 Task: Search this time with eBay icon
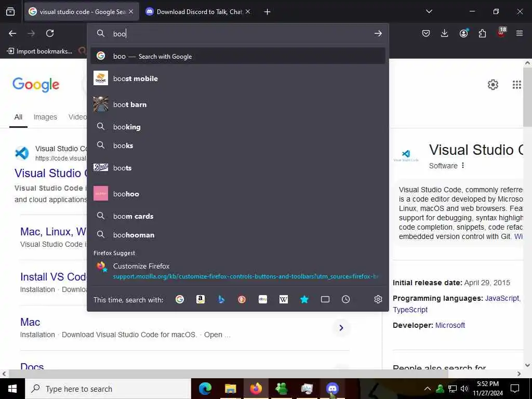(x=263, y=299)
